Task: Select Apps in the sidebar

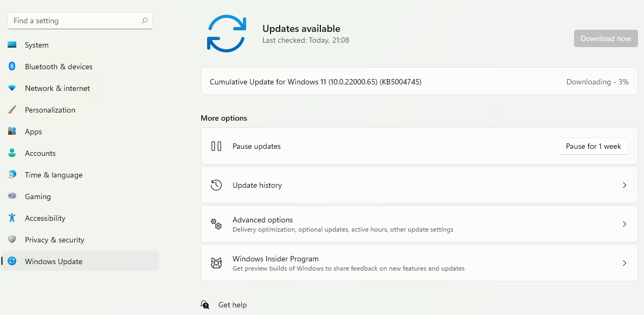Action: 80,132
